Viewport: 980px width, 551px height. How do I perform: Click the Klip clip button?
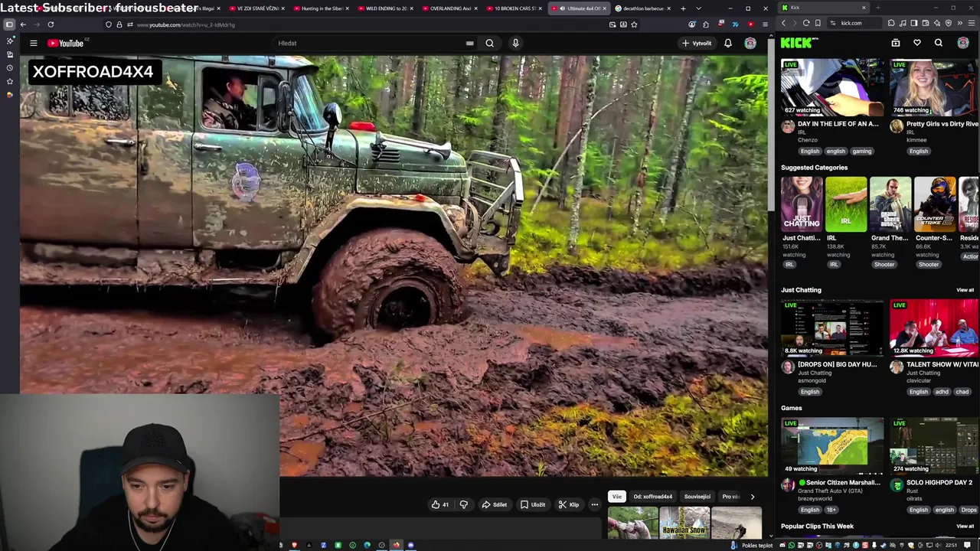click(569, 504)
